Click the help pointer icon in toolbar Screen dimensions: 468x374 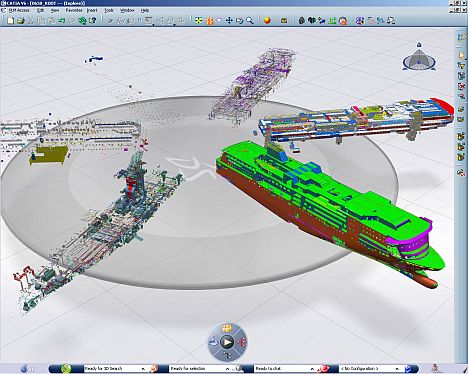click(x=92, y=21)
